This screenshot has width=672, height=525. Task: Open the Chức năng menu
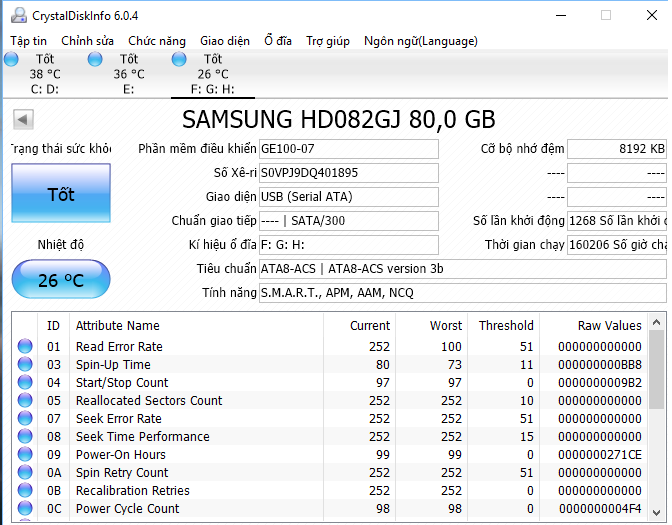coord(157,41)
